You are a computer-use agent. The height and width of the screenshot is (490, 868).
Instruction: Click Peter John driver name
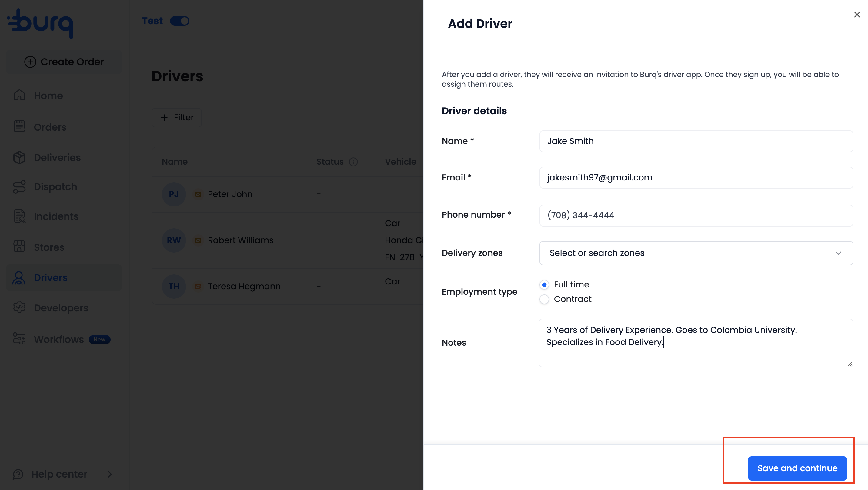(230, 194)
